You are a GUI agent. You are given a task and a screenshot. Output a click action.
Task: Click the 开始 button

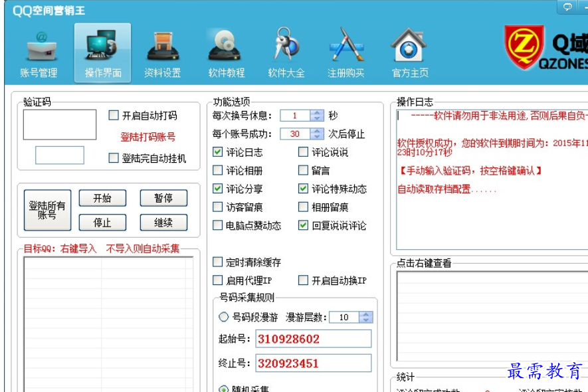tap(102, 198)
